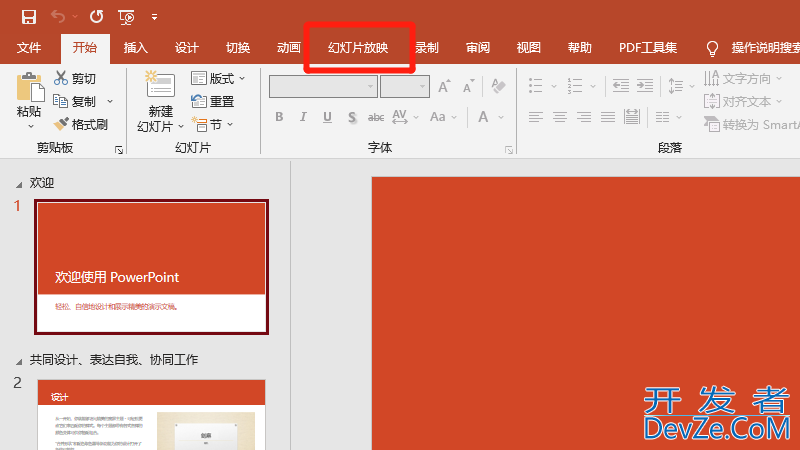Open the PDF工具集 tab
Screen dimensions: 800x450
click(648, 48)
